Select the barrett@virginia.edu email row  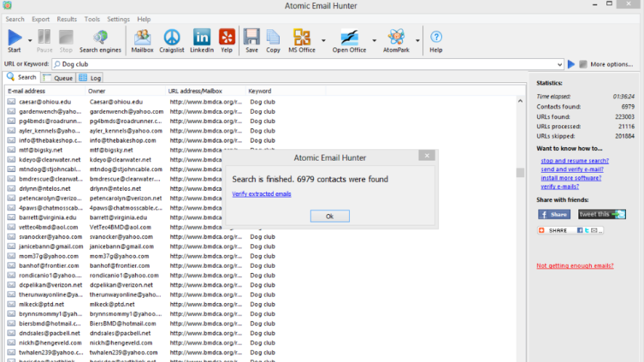48,217
